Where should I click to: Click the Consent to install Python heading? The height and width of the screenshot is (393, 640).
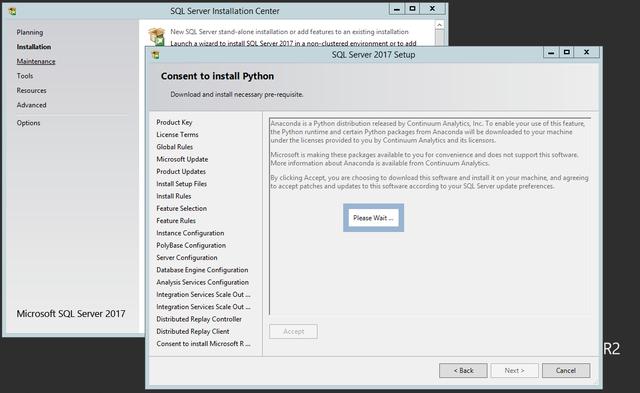[x=217, y=76]
